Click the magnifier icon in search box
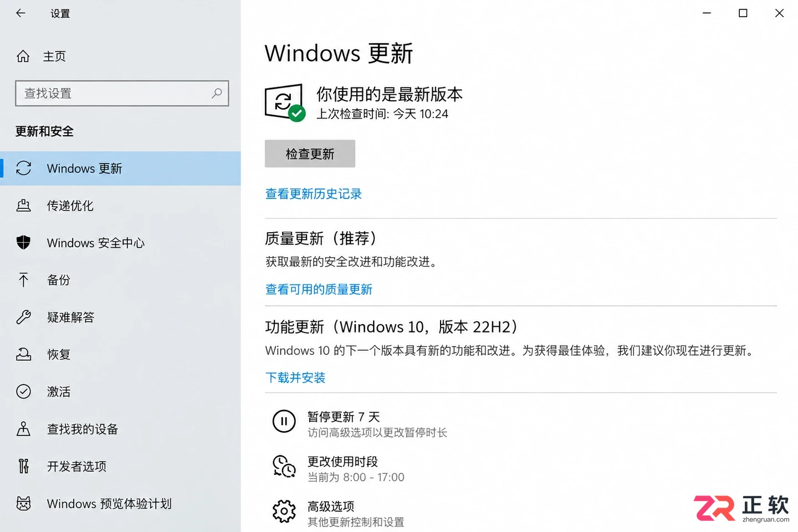Screen dimensions: 798x532 pyautogui.click(x=217, y=93)
